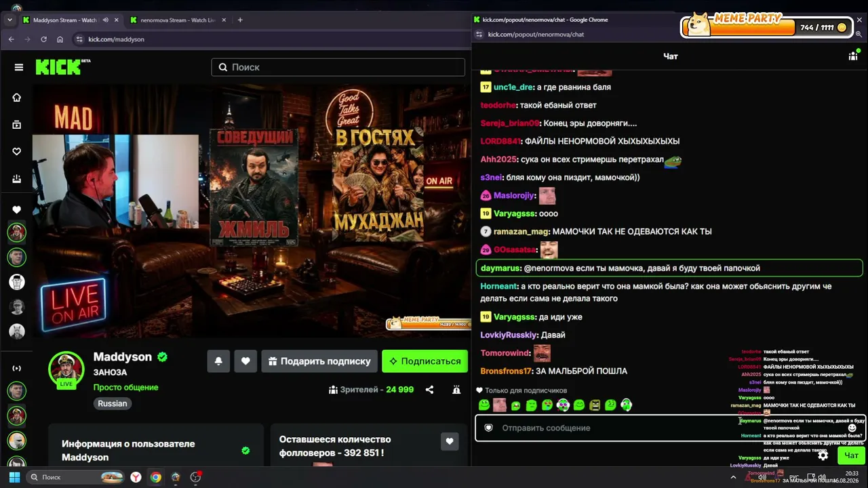The width and height of the screenshot is (868, 488).
Task: Expand the recommended channels sidebar section
Action: click(x=17, y=369)
